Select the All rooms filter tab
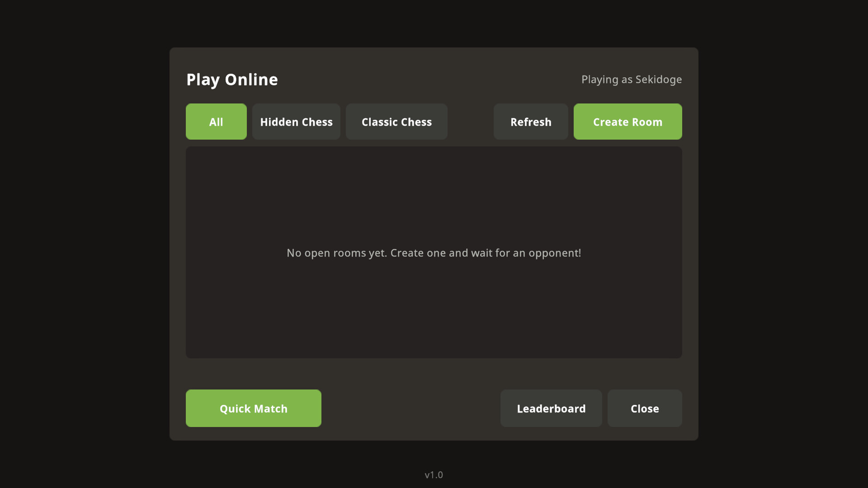This screenshot has height=488, width=868. click(216, 122)
